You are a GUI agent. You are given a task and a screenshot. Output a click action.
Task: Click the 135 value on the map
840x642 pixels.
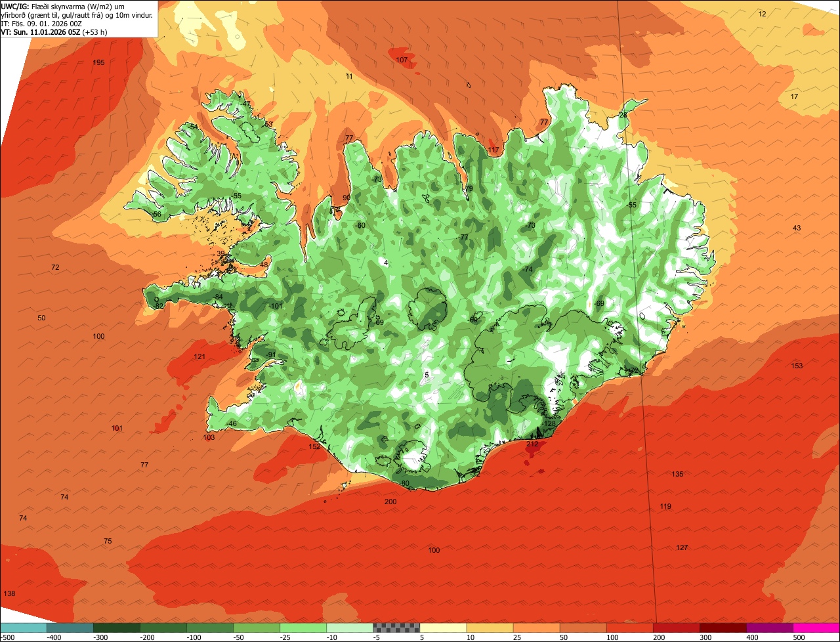tap(677, 474)
